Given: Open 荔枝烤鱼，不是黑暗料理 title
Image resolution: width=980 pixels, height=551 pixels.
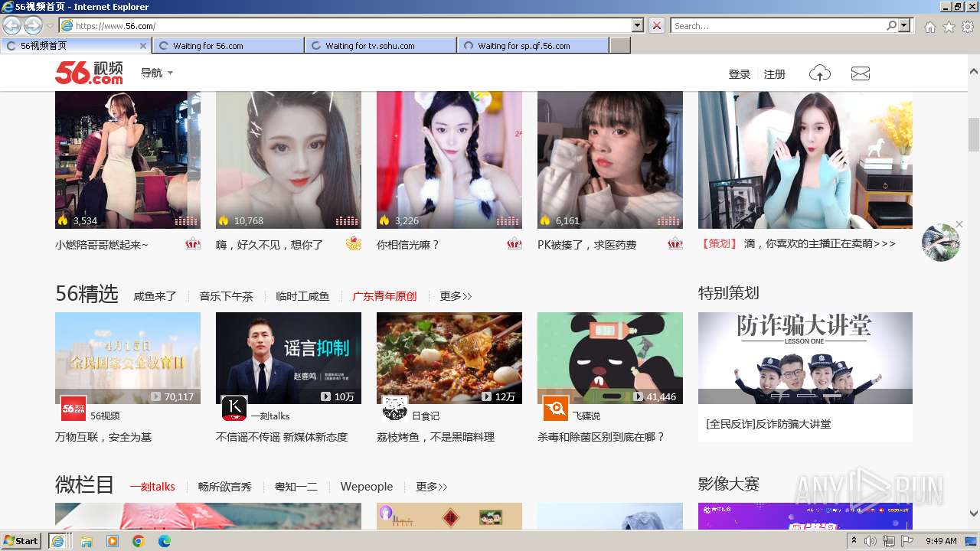Looking at the screenshot, I should pyautogui.click(x=436, y=437).
